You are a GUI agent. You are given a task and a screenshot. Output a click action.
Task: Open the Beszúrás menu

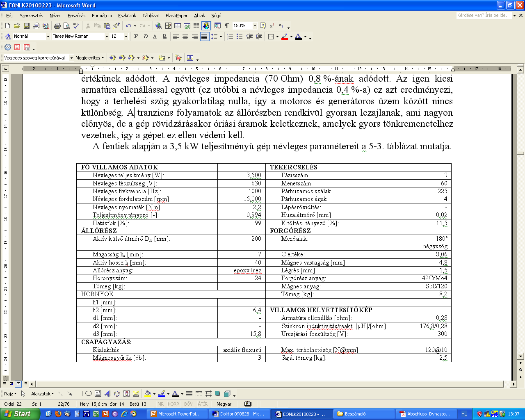point(77,16)
